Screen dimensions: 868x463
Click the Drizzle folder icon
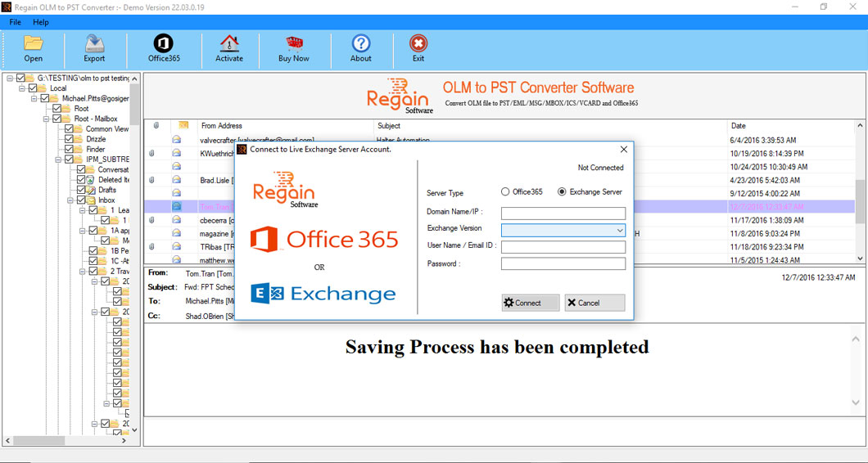click(79, 139)
